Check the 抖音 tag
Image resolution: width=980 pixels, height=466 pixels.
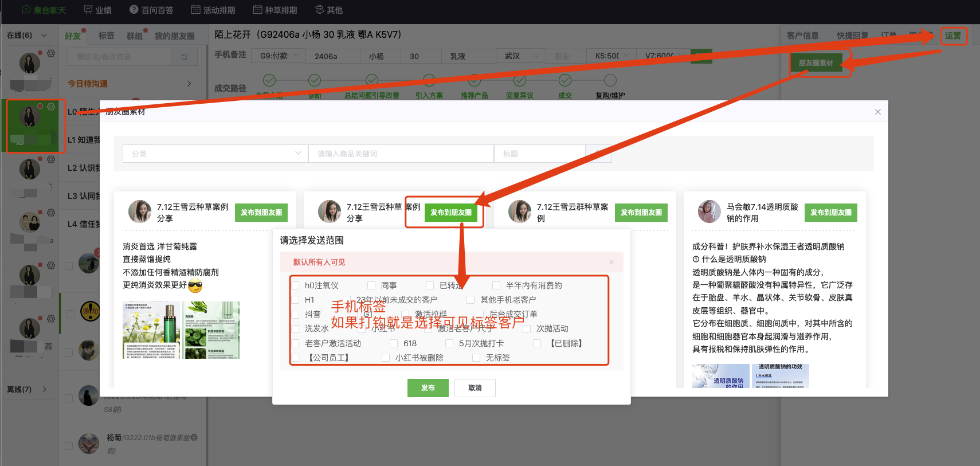pos(296,314)
